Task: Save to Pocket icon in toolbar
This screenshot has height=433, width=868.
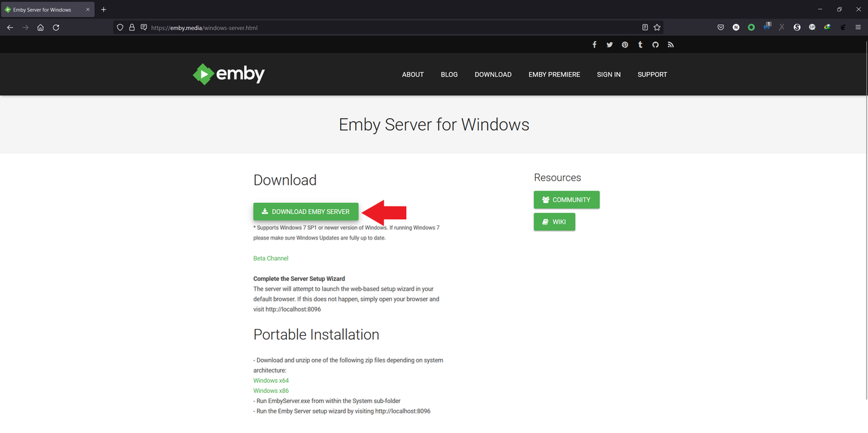Action: [x=721, y=28]
